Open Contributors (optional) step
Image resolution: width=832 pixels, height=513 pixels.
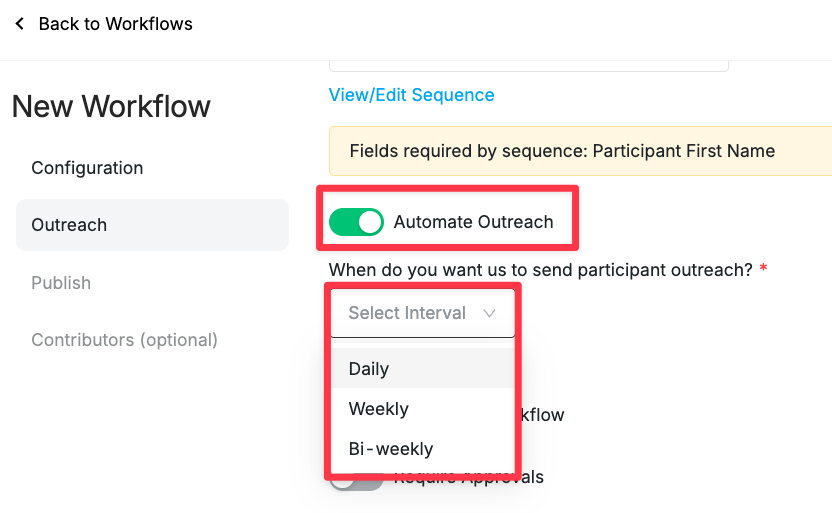click(124, 340)
